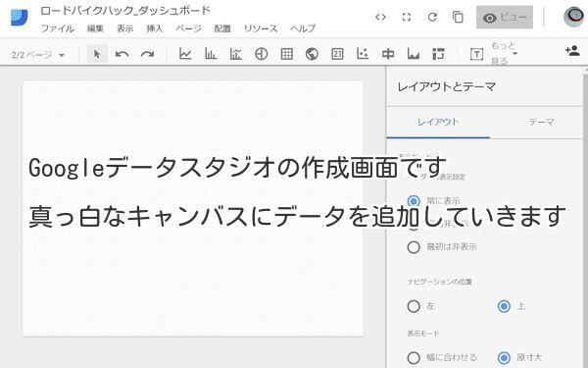
Task: Select 幅に合わせる display mode
Action: [x=414, y=357]
